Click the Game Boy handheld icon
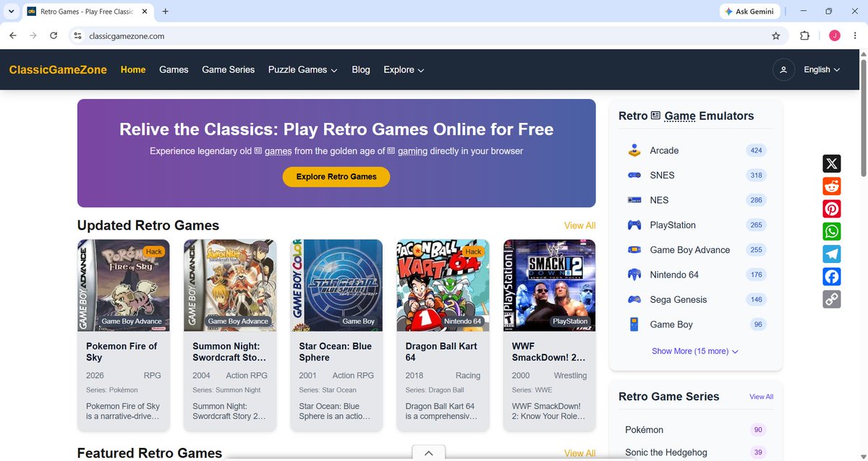 [x=634, y=324]
